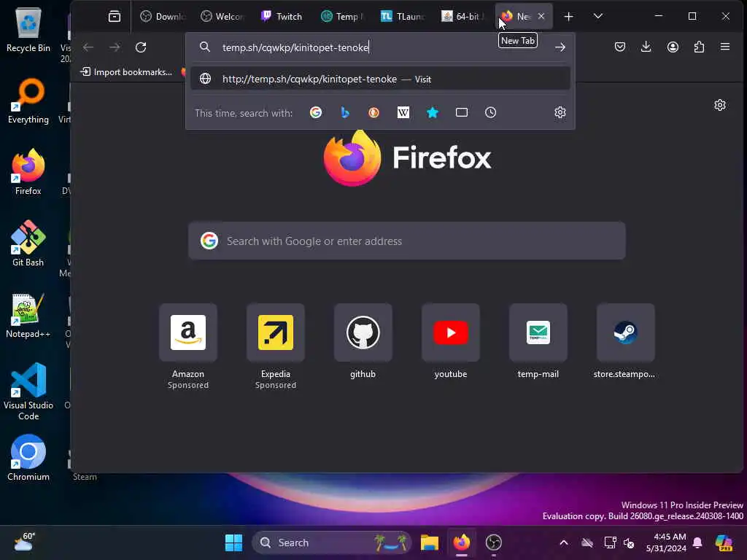Click the Go arrow in address bar
The height and width of the screenshot is (560, 747).
tap(560, 47)
